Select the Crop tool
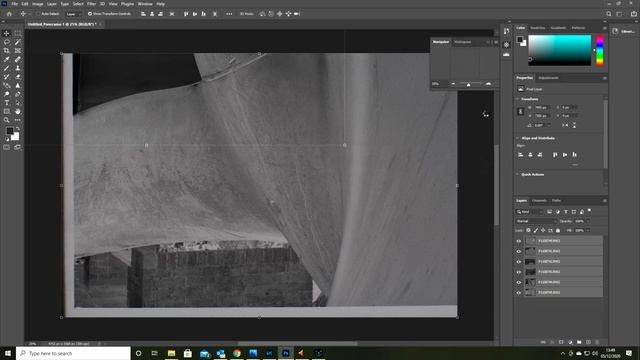The width and height of the screenshot is (640, 360). click(7, 51)
